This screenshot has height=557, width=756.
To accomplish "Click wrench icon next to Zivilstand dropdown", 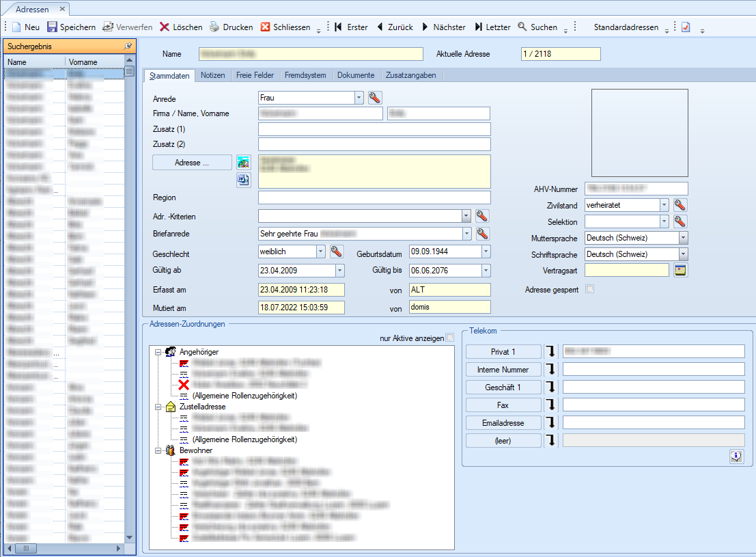I will point(680,205).
